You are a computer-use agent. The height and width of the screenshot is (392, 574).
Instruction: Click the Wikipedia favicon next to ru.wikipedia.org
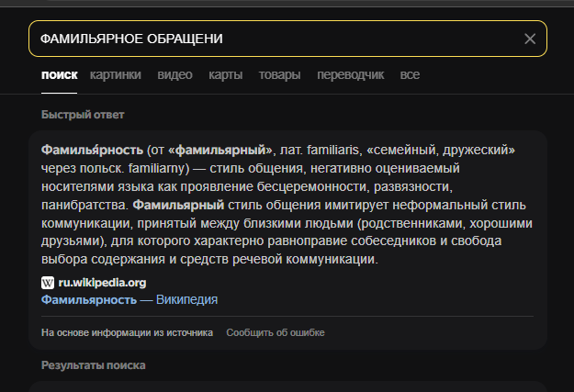(x=48, y=283)
